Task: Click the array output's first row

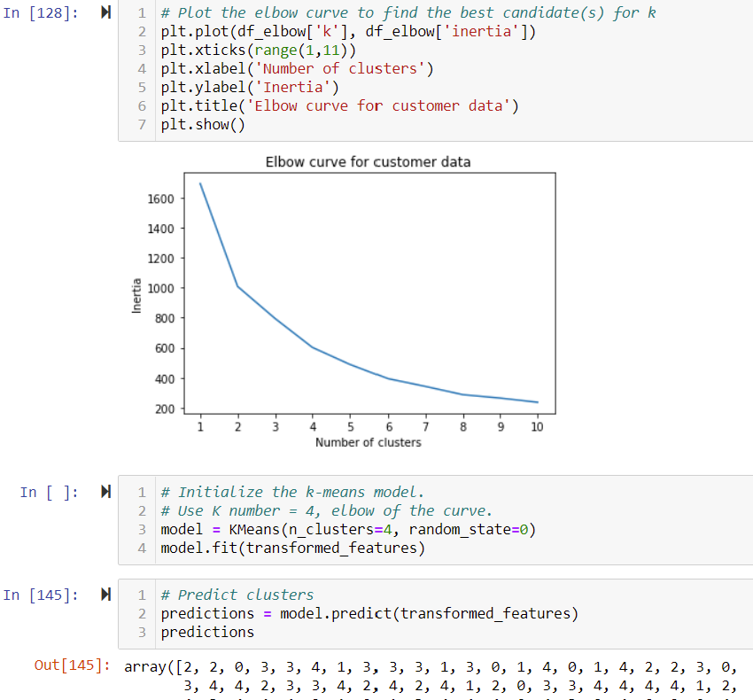Action: coord(431,667)
